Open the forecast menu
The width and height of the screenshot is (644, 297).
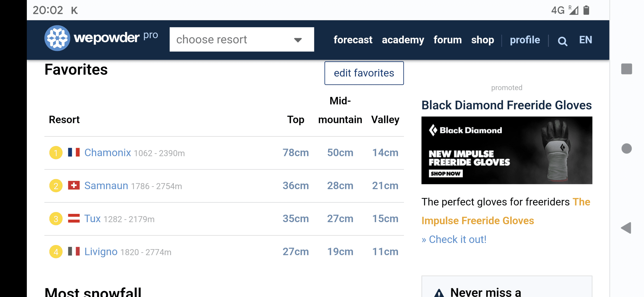[353, 40]
